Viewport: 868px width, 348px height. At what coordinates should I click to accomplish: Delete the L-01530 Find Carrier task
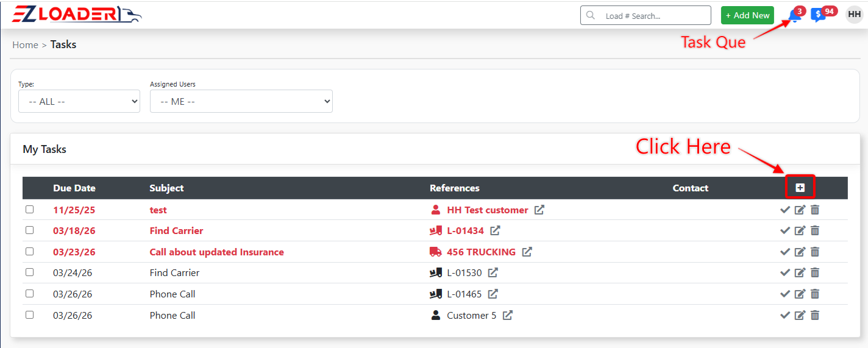click(x=815, y=273)
